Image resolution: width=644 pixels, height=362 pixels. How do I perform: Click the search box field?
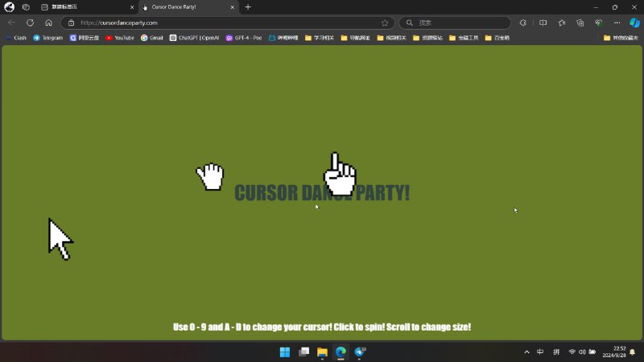click(455, 23)
